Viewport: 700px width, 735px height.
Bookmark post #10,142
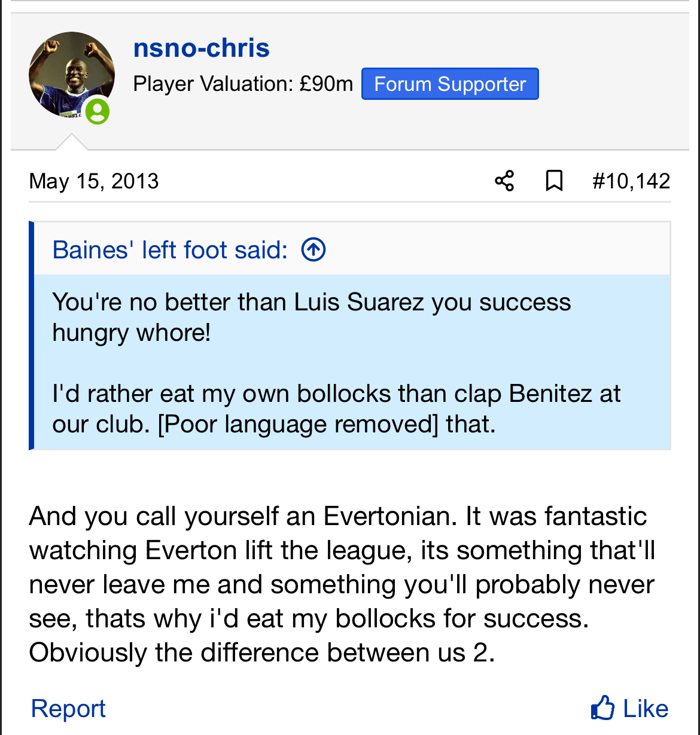pyautogui.click(x=554, y=181)
